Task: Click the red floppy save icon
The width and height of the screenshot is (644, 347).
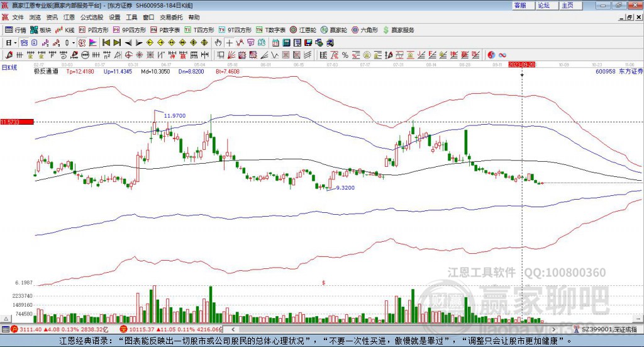Action: click(x=308, y=43)
